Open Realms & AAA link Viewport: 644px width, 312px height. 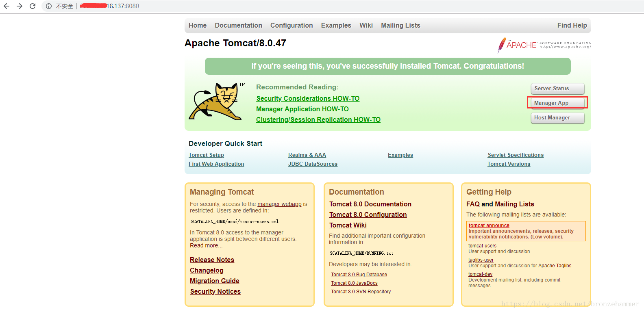click(x=307, y=155)
